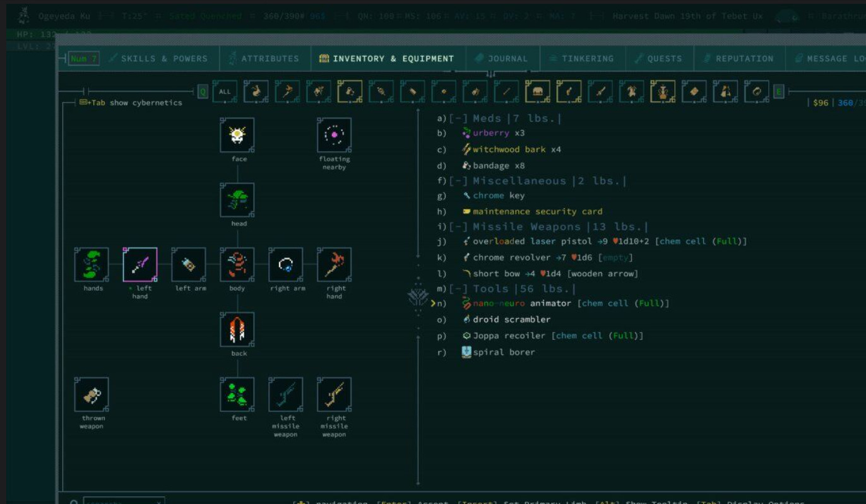The width and height of the screenshot is (866, 504).
Task: Collapse the Meds category
Action: click(459, 119)
